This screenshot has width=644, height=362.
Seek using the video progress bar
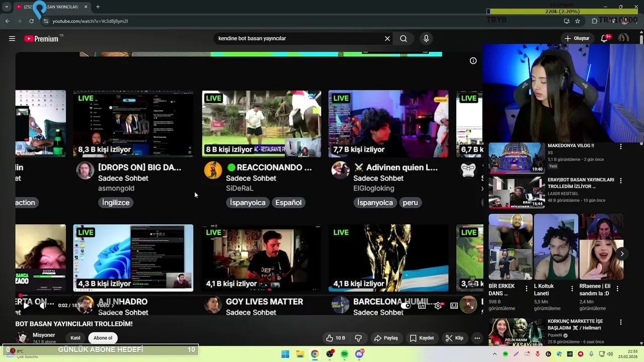pos(249,296)
